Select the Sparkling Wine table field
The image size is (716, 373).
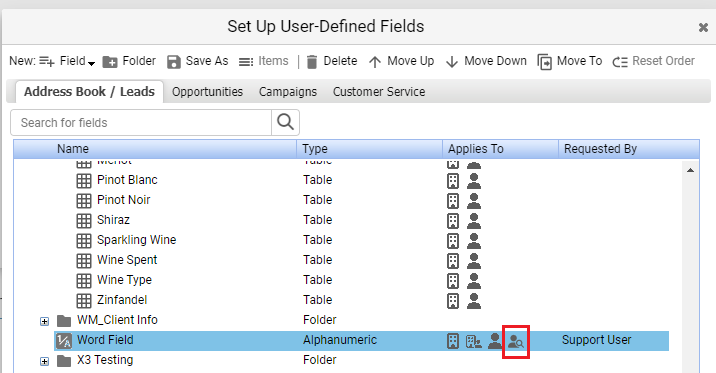click(137, 240)
